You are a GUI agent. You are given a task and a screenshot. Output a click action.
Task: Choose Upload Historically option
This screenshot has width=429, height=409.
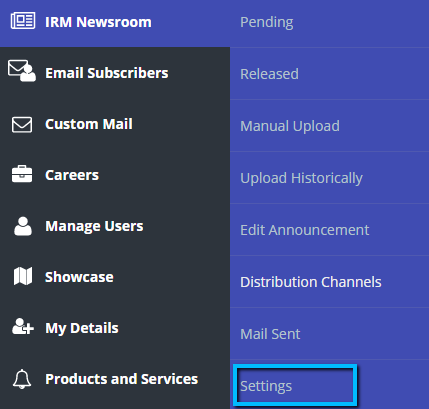(x=301, y=178)
